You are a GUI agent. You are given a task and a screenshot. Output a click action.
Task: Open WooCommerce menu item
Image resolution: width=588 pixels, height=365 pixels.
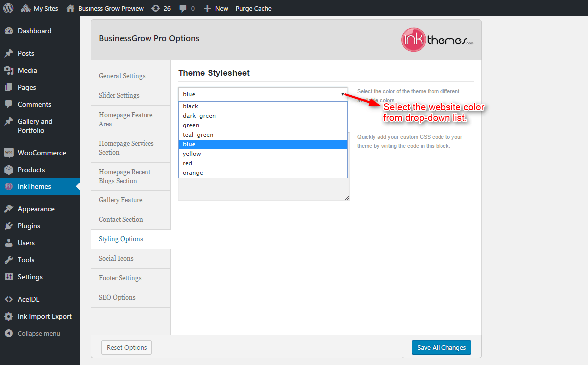click(x=40, y=153)
